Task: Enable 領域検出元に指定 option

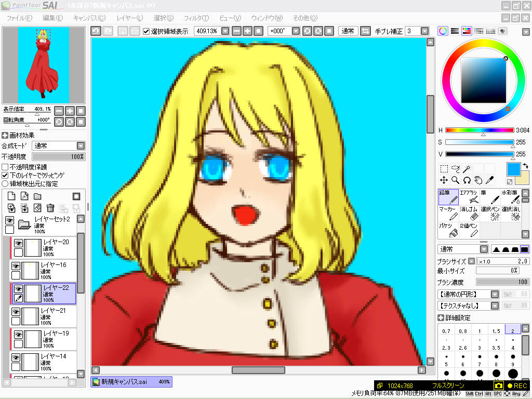Action: coord(5,183)
